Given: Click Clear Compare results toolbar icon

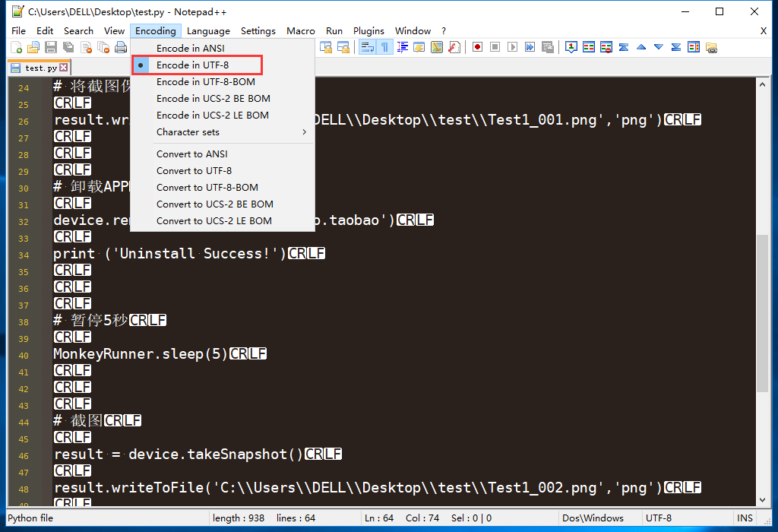Looking at the screenshot, I should pos(606,48).
